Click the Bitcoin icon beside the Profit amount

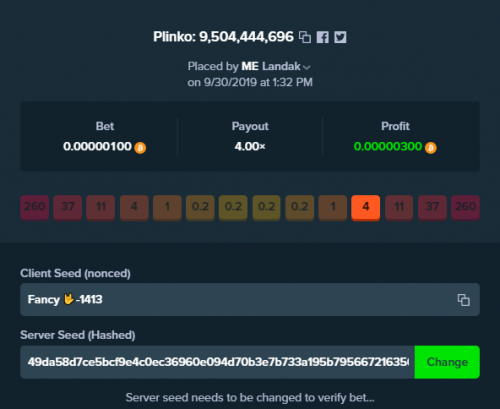[x=431, y=147]
